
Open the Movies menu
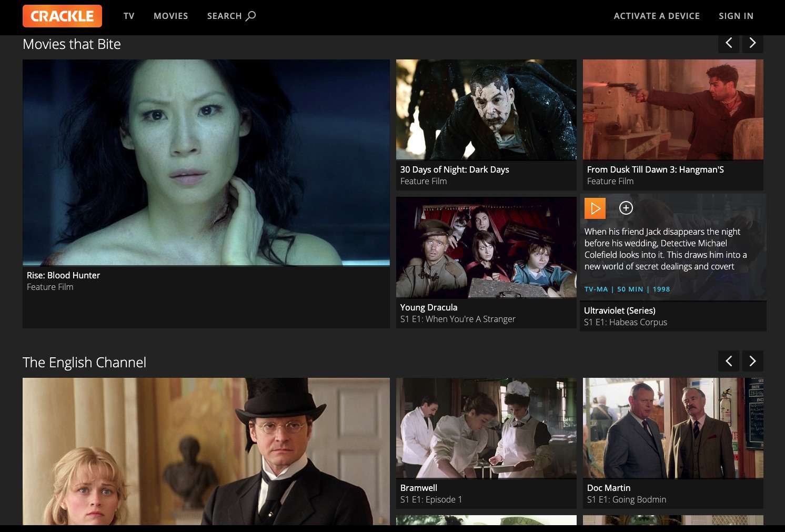tap(170, 16)
